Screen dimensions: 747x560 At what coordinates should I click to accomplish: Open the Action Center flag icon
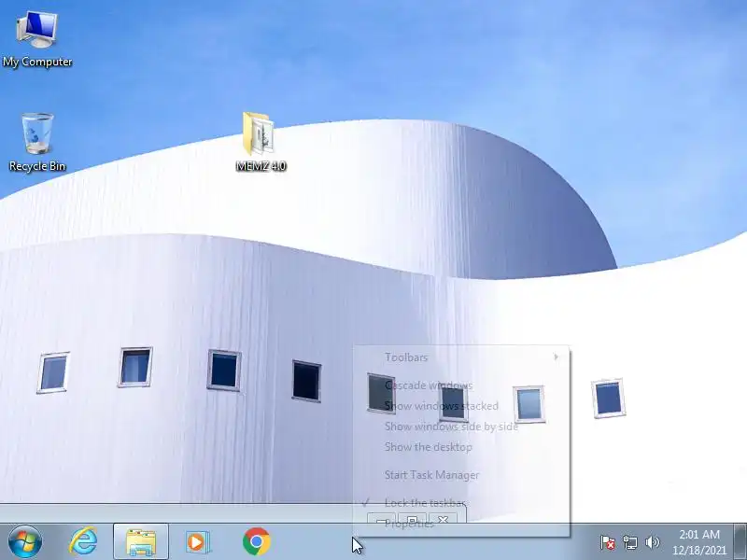pos(608,542)
